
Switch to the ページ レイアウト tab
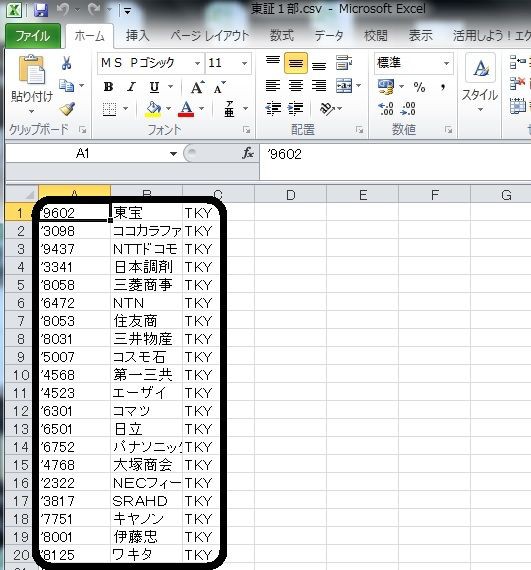[x=210, y=36]
